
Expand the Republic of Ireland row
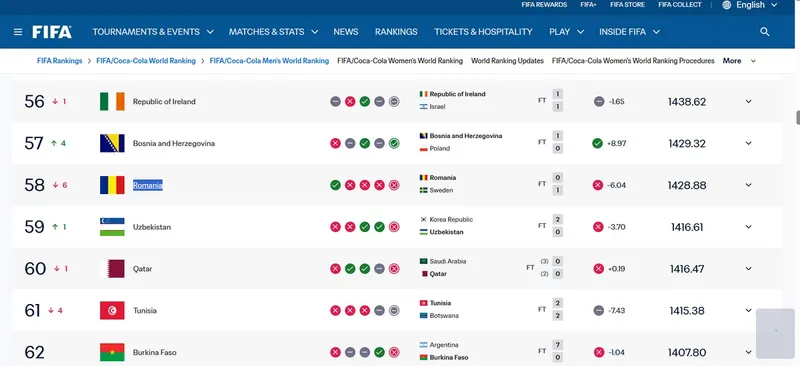[x=748, y=102]
